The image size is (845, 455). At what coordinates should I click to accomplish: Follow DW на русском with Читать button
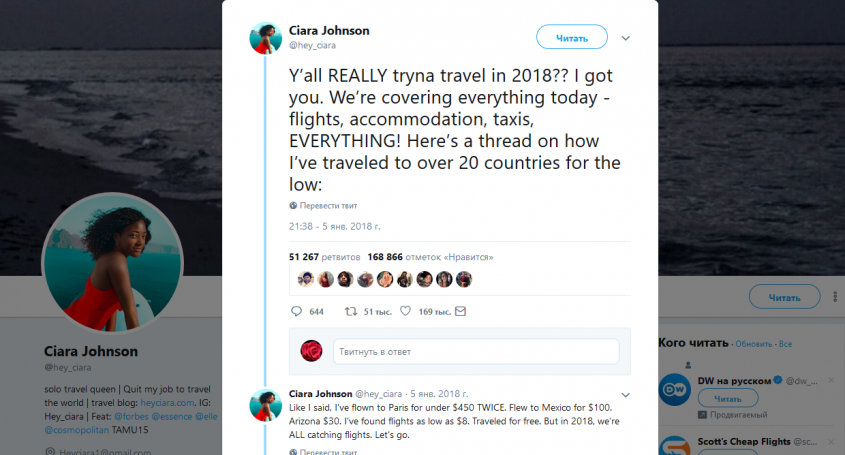point(728,398)
